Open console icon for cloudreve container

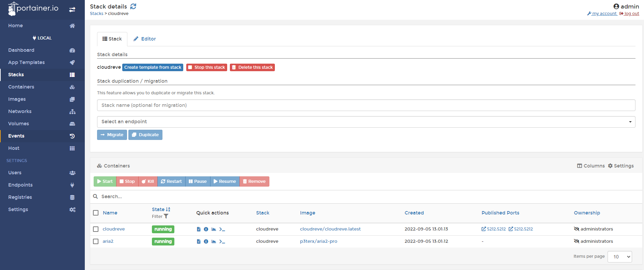(x=222, y=229)
